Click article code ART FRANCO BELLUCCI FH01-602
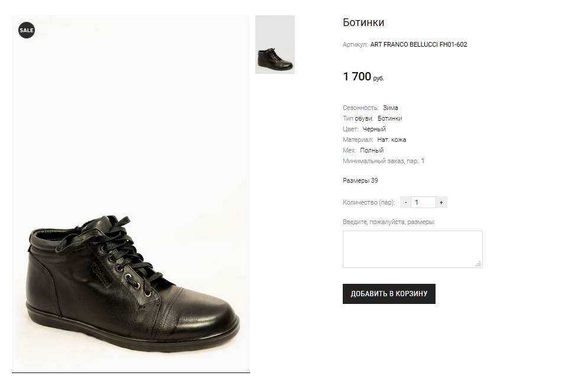The width and height of the screenshot is (588, 392). pyautogui.click(x=418, y=44)
